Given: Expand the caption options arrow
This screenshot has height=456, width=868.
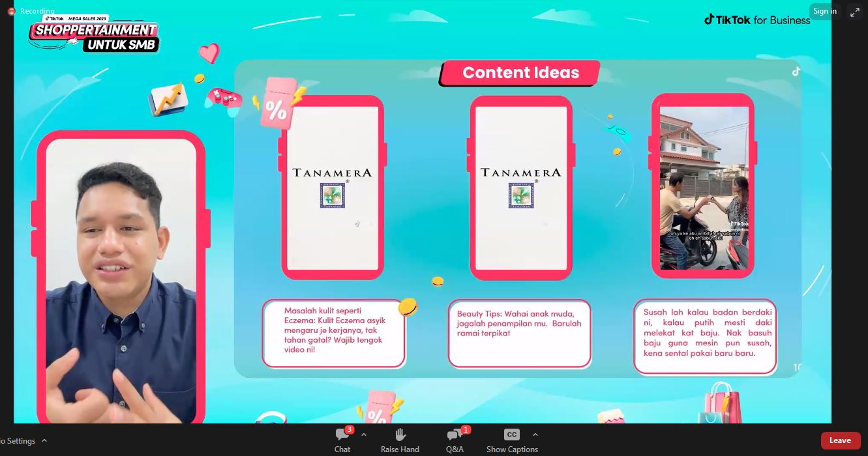Looking at the screenshot, I should point(535,435).
